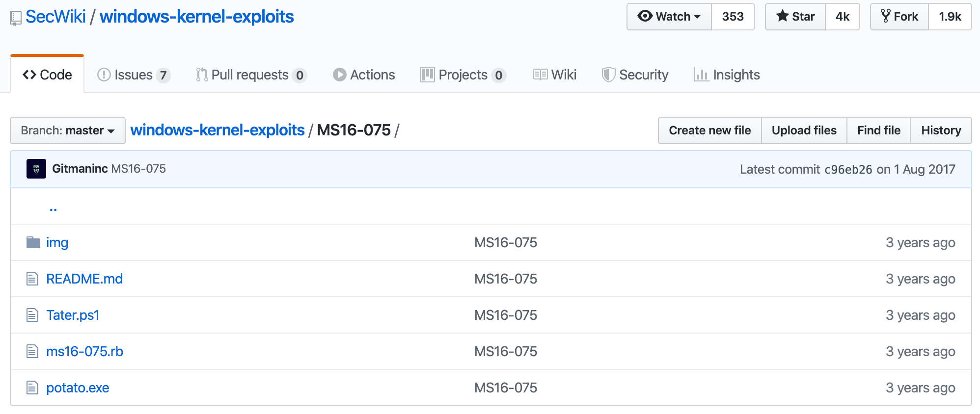Fork this repository

coord(899,17)
